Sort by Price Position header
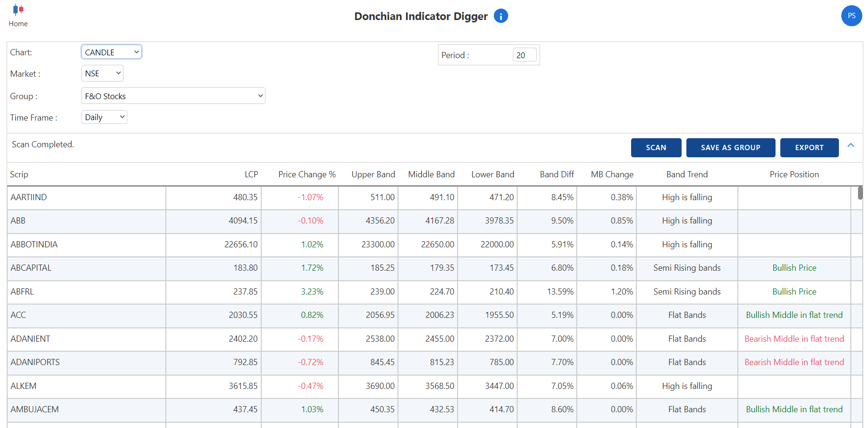 coord(794,174)
